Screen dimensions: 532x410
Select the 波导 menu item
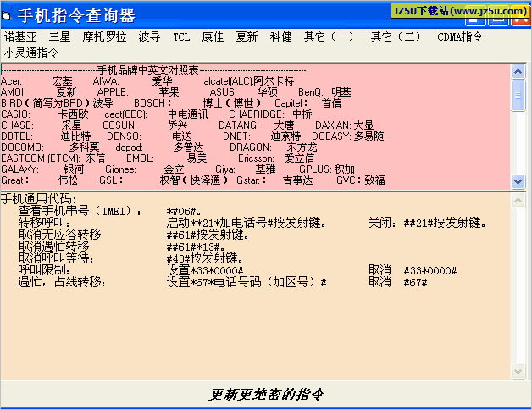pyautogui.click(x=149, y=36)
